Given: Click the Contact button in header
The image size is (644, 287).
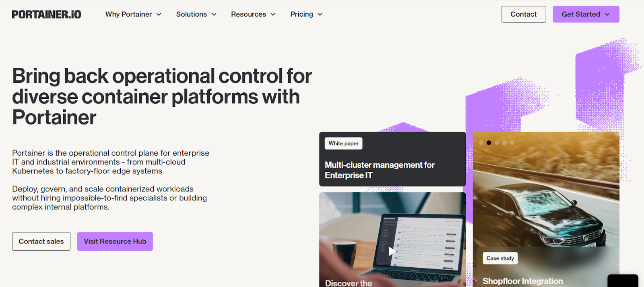Looking at the screenshot, I should pos(524,14).
